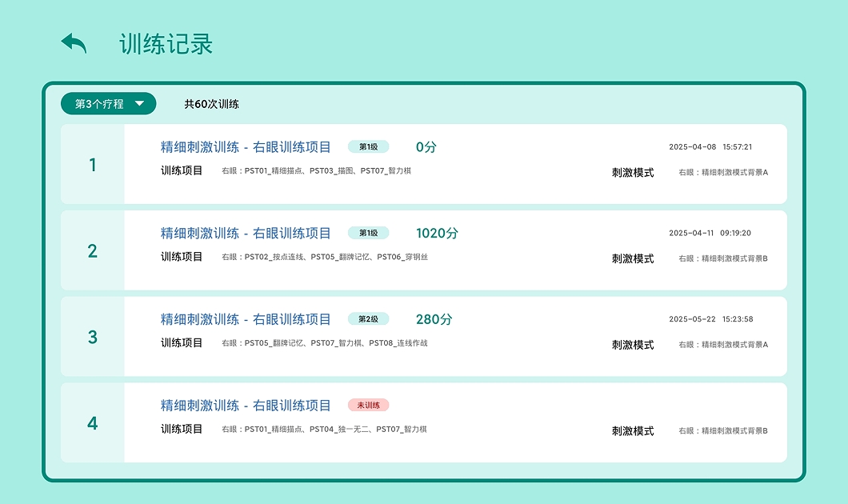Click the 刺激模式 label on record 4

pos(632,431)
